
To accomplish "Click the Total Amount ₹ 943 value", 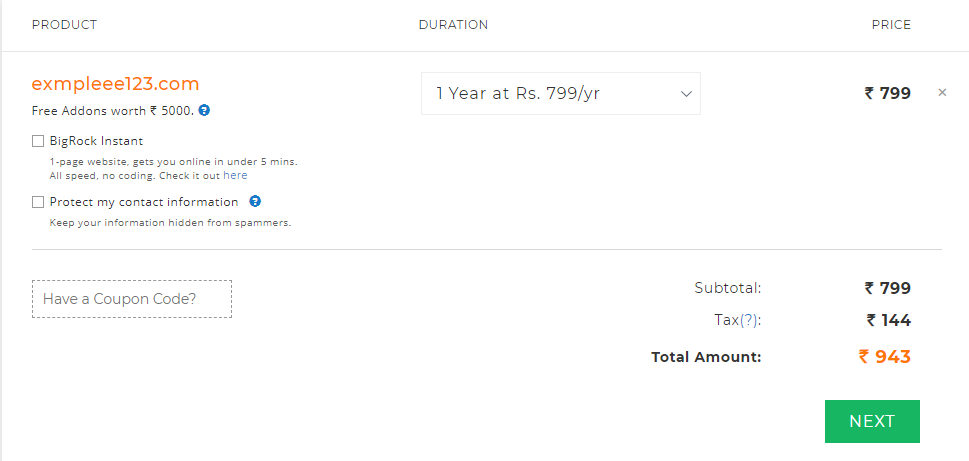I will [884, 357].
